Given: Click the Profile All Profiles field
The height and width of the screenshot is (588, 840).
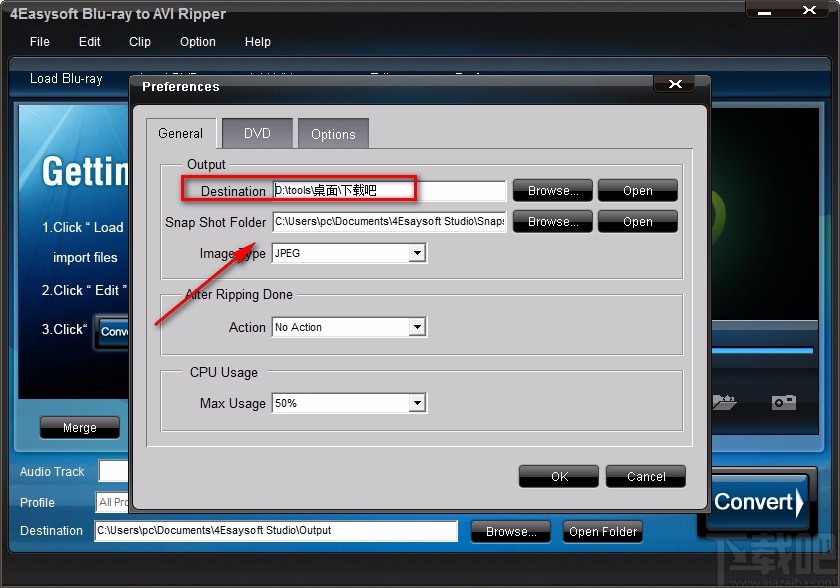Looking at the screenshot, I should 112,502.
